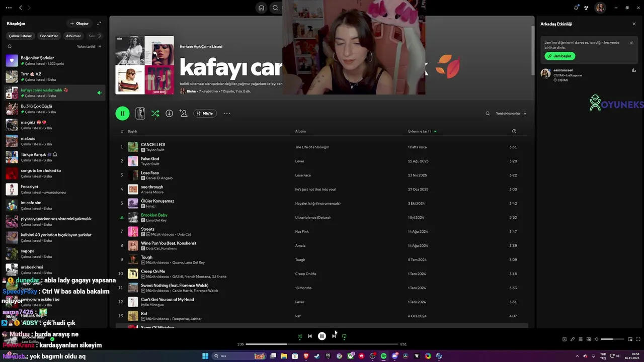This screenshot has height=362, width=644.
Task: Open the user profile avatar
Action: click(x=600, y=8)
